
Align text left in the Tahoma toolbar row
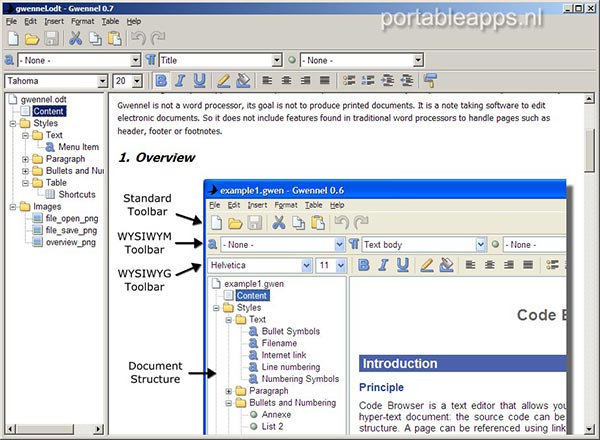pyautogui.click(x=267, y=81)
